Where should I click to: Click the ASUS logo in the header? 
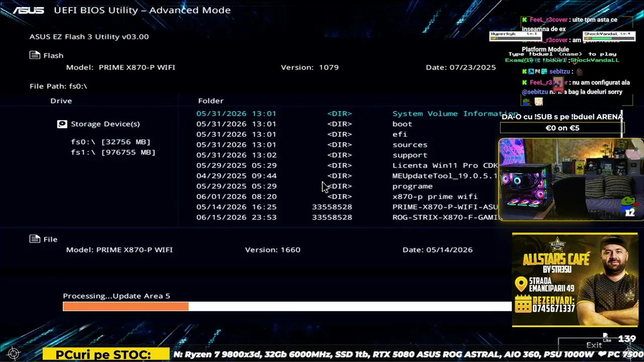[29, 10]
